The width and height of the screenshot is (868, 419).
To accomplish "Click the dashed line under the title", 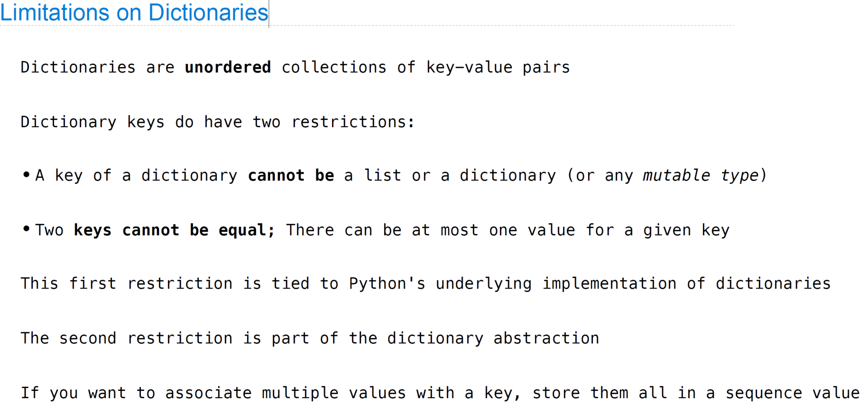I will [501, 26].
